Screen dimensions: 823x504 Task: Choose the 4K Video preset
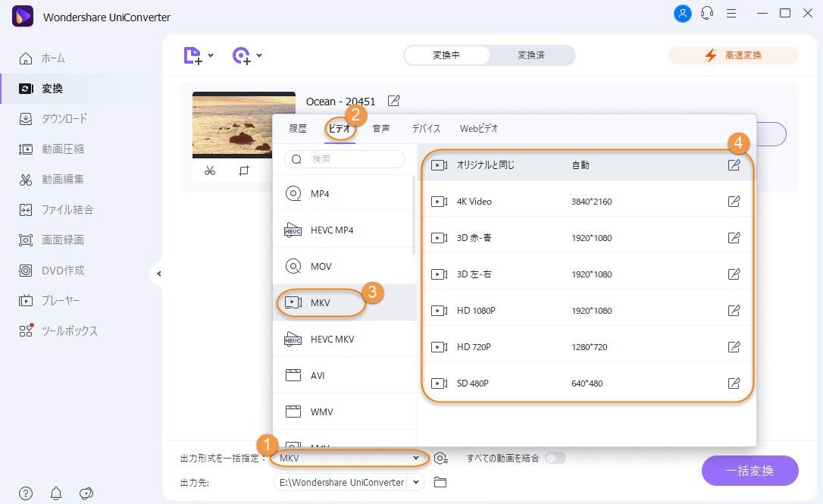[x=587, y=202]
